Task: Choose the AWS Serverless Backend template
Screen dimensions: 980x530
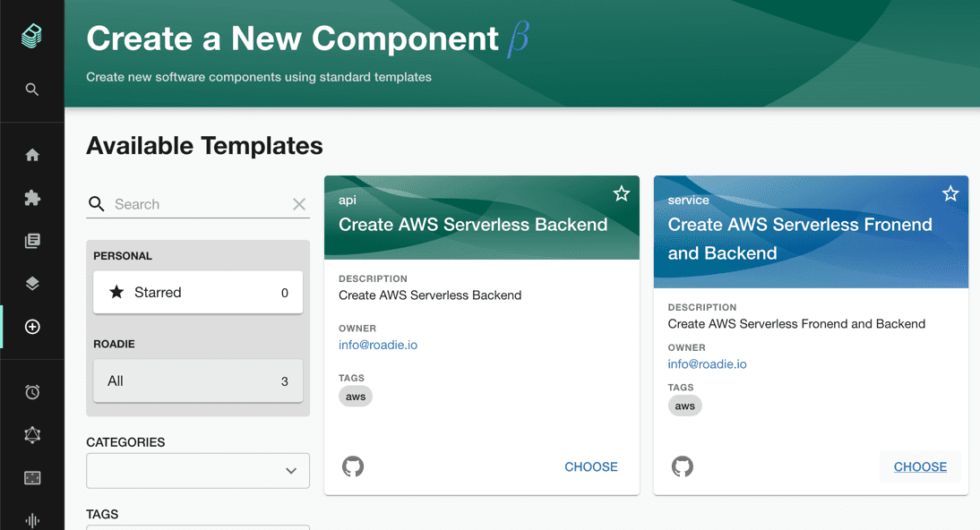Action: tap(590, 466)
